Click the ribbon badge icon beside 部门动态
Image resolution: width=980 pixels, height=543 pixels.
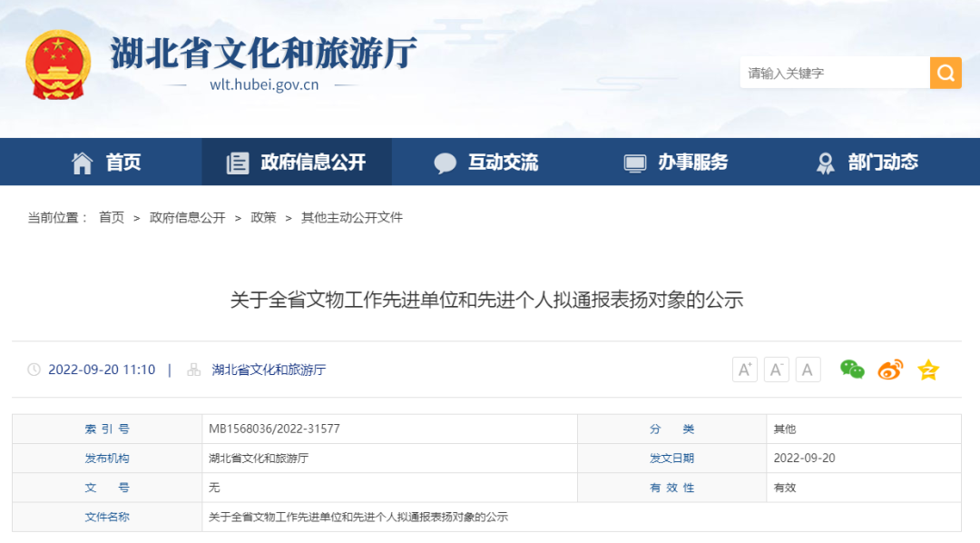pyautogui.click(x=825, y=163)
